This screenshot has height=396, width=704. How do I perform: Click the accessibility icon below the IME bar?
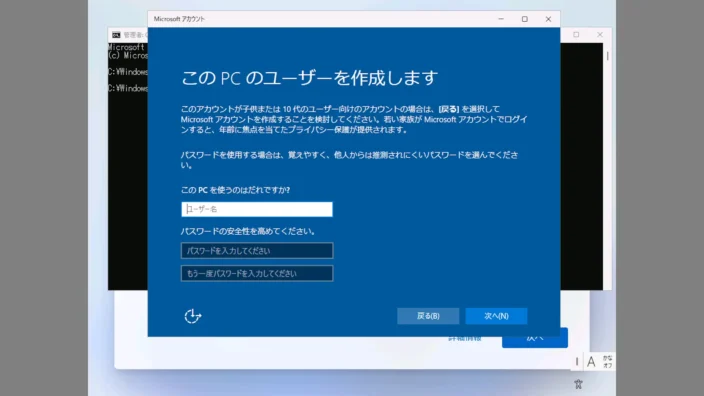pos(578,384)
